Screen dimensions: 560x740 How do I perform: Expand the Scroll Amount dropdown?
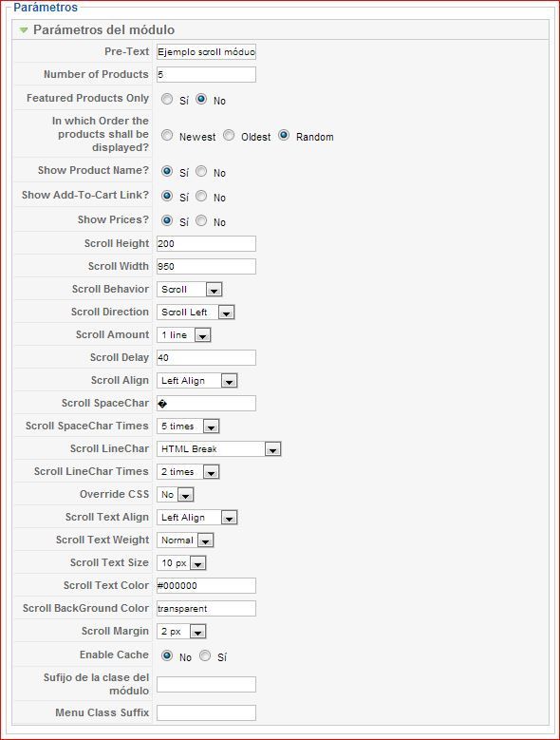(184, 335)
